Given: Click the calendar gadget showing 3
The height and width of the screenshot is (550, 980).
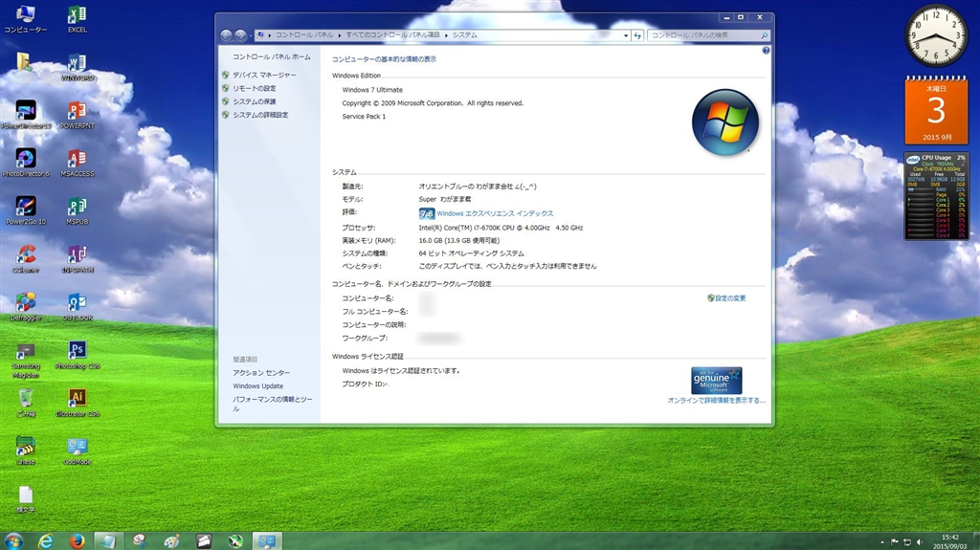Looking at the screenshot, I should point(936,110).
